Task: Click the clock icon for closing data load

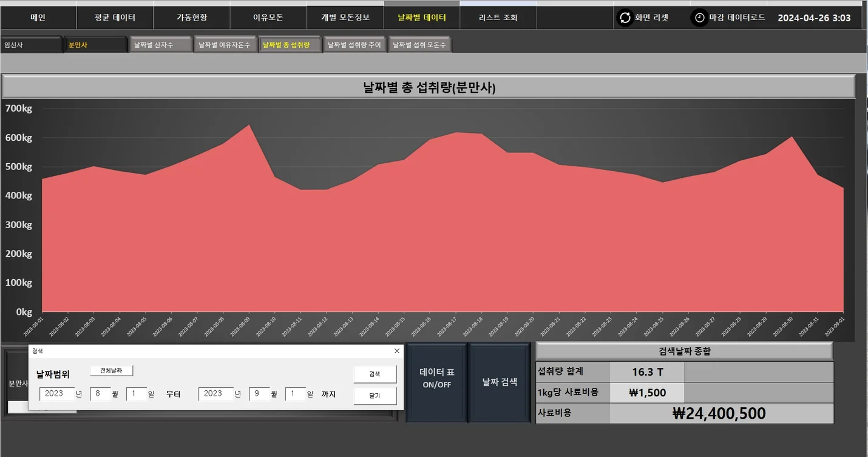Action: pos(700,18)
